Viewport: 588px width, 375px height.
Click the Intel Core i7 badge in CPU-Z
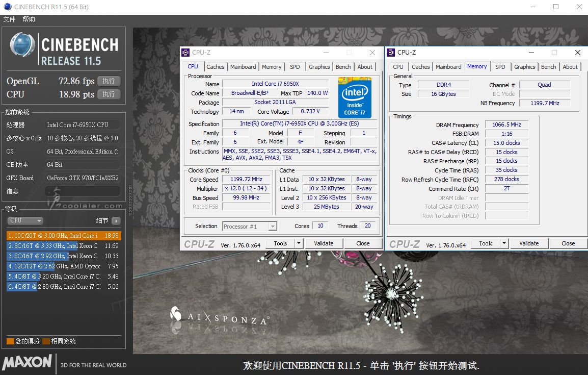point(355,97)
